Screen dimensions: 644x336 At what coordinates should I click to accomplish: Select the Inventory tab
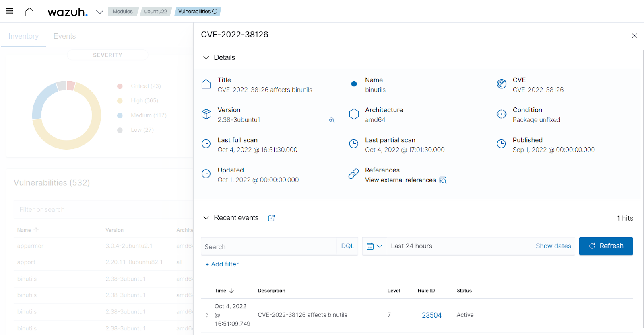(23, 36)
